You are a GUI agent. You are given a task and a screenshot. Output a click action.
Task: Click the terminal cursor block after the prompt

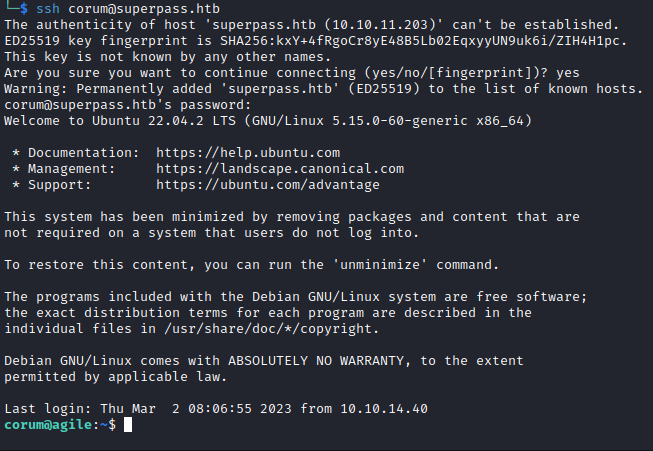(127, 425)
